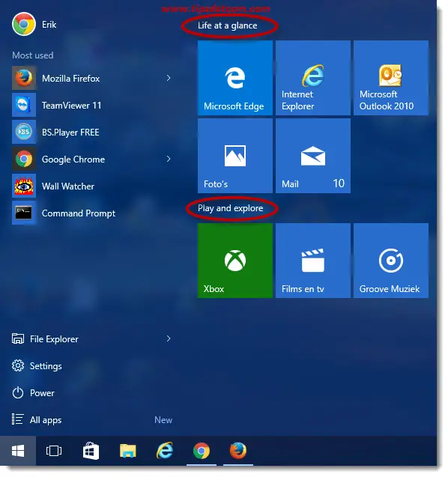The image size is (448, 477).
Task: Click the Power icon
Action: (18, 392)
